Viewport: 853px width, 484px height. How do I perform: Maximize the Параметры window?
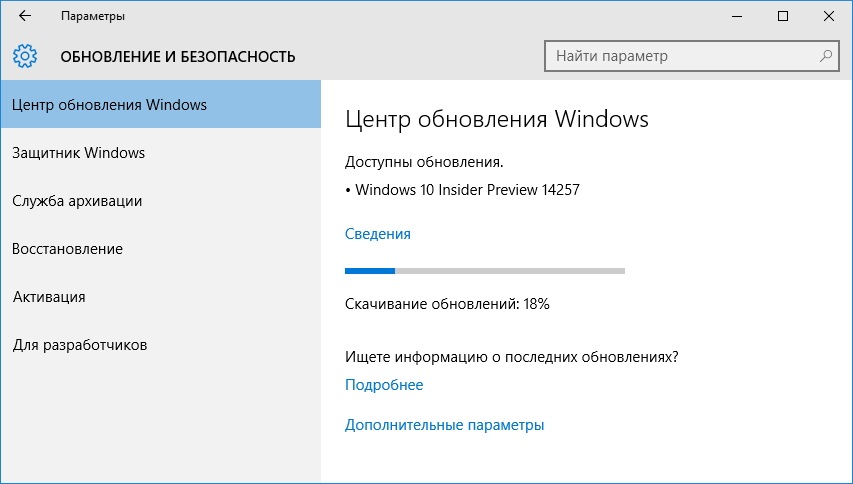click(783, 16)
